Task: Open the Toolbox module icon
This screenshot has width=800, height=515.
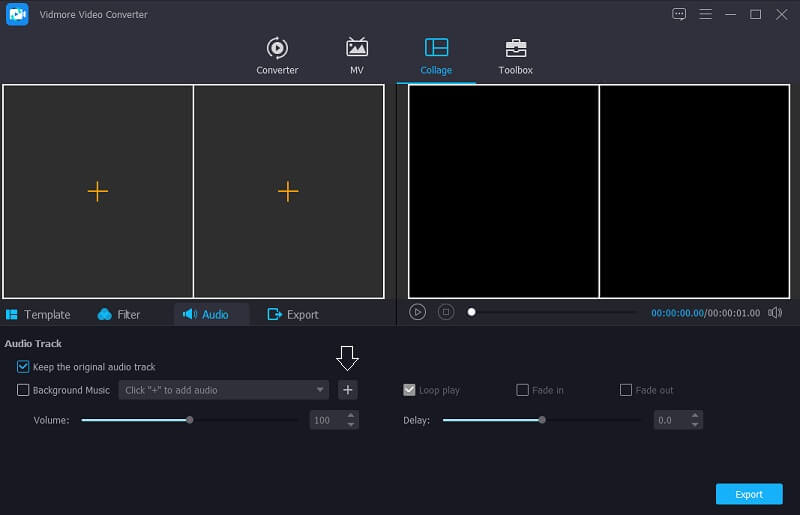Action: pos(515,48)
